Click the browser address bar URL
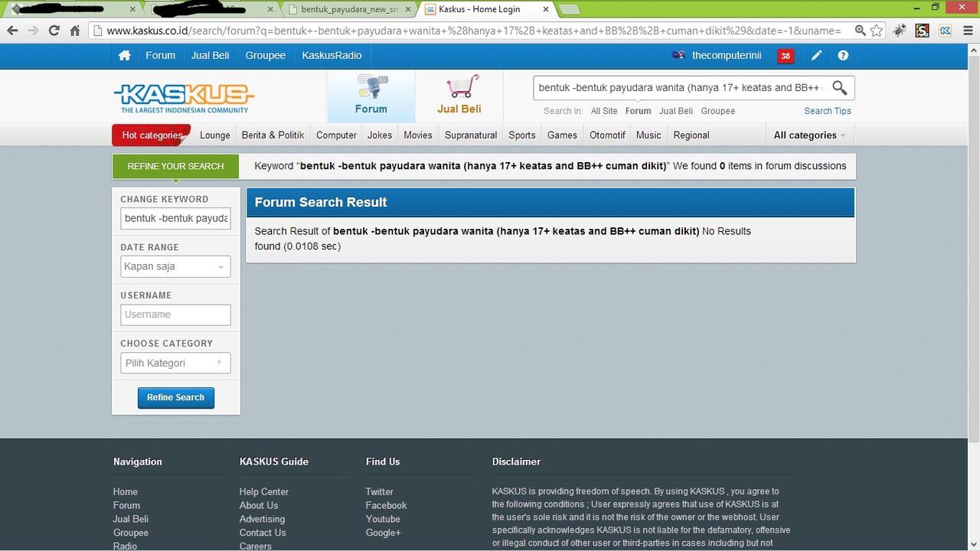 pos(473,31)
